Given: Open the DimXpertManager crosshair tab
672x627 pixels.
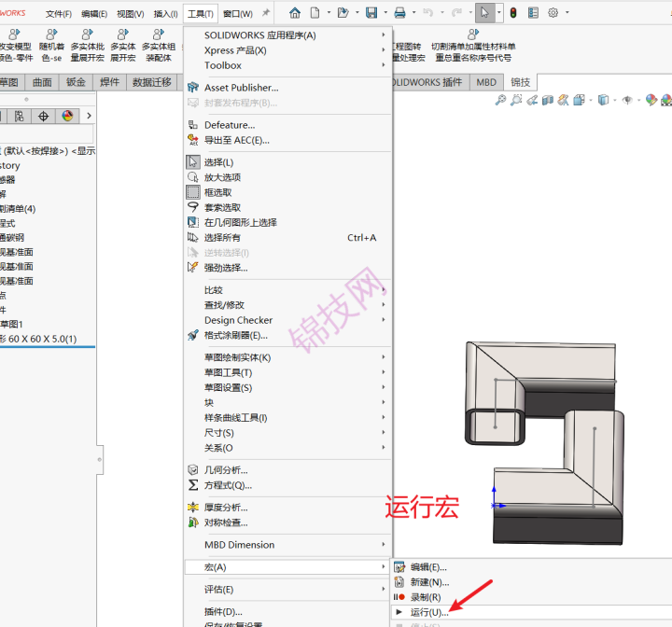Looking at the screenshot, I should click(43, 116).
